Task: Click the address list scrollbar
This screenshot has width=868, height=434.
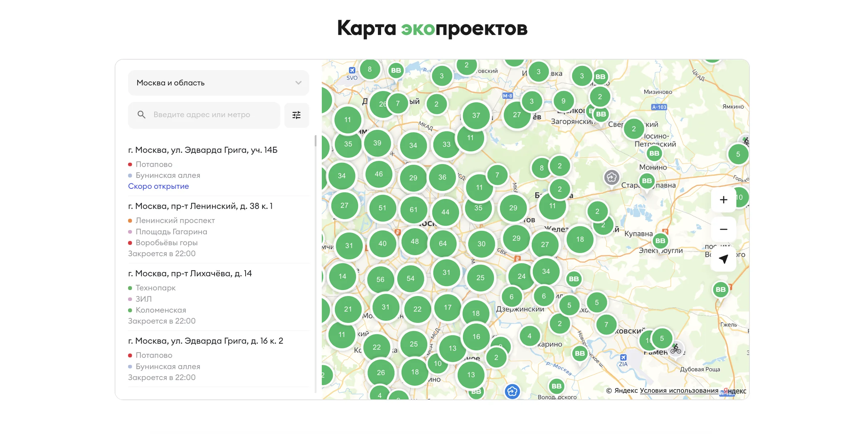Action: pyautogui.click(x=315, y=141)
